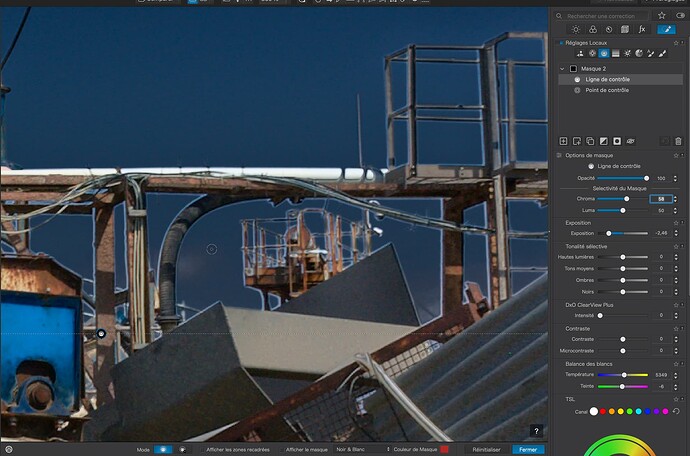Select the first Mode button in bottom bar

163,449
